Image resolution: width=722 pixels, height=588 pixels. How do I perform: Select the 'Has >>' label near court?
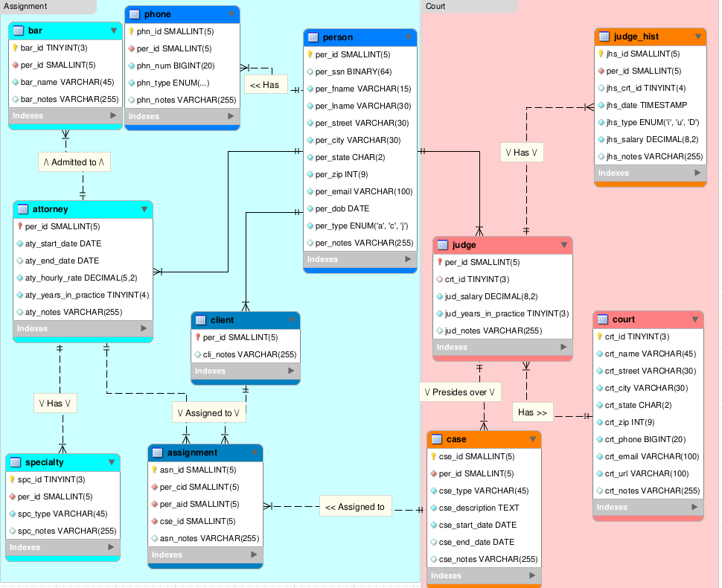pyautogui.click(x=532, y=412)
